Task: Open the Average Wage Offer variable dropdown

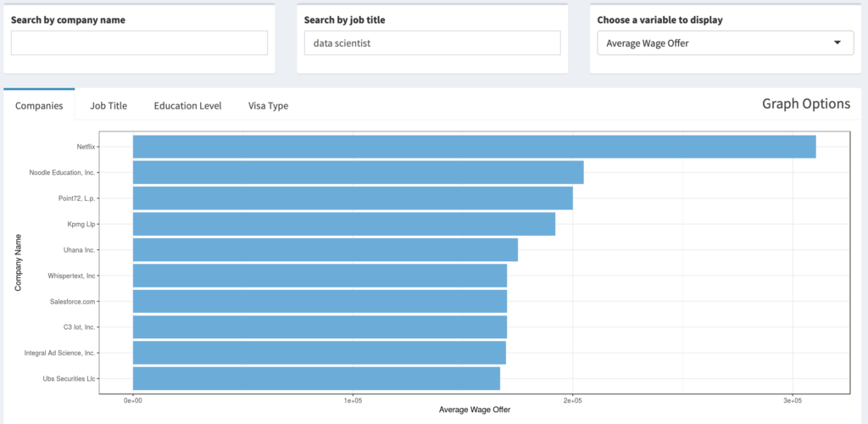Action: coord(726,42)
